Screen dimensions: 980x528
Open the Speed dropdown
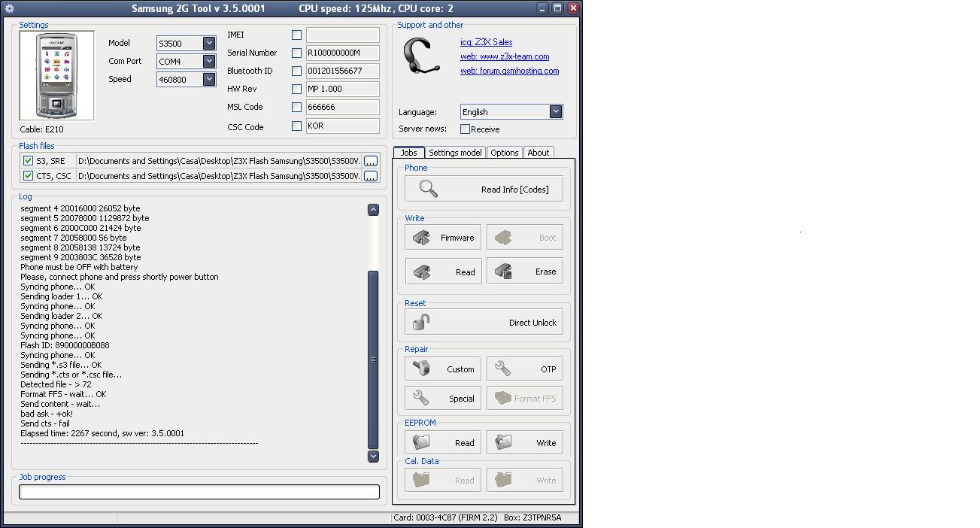209,80
